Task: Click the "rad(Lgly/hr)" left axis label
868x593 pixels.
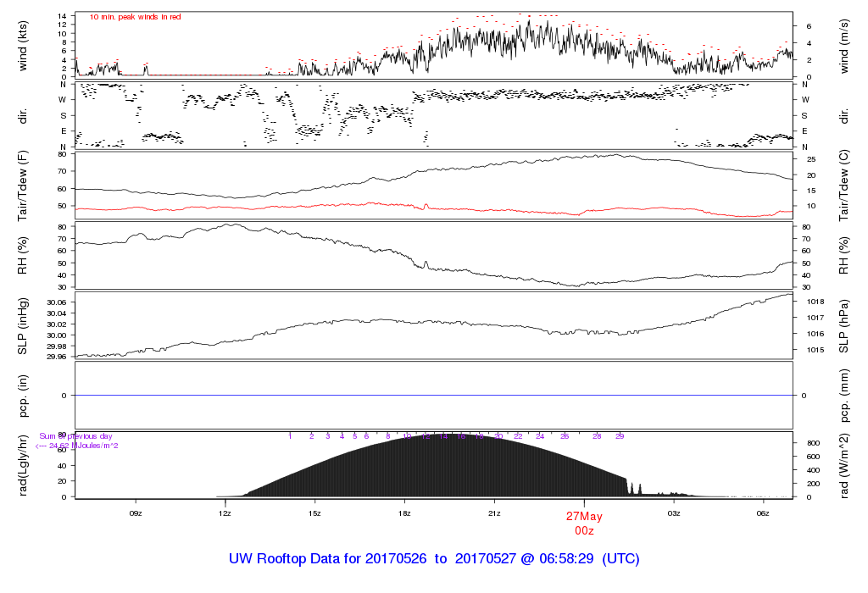Action: point(23,466)
